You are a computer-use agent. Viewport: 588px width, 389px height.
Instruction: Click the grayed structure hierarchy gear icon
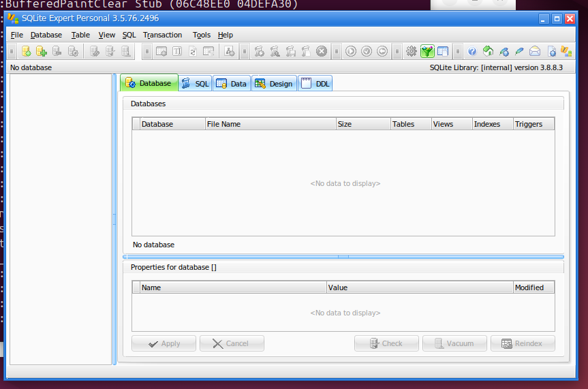click(x=230, y=51)
